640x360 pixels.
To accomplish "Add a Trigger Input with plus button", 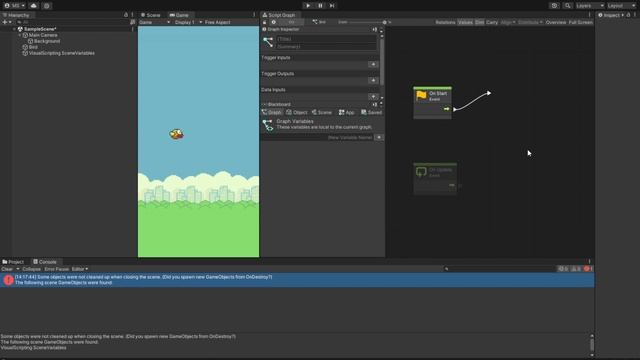I will (373, 64).
